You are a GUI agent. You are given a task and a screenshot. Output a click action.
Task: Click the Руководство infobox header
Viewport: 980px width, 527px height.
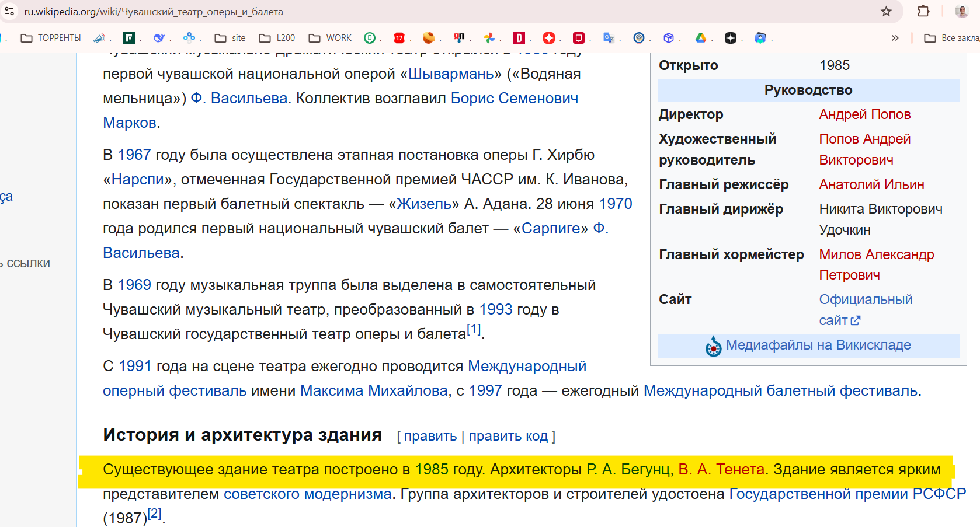click(x=808, y=90)
